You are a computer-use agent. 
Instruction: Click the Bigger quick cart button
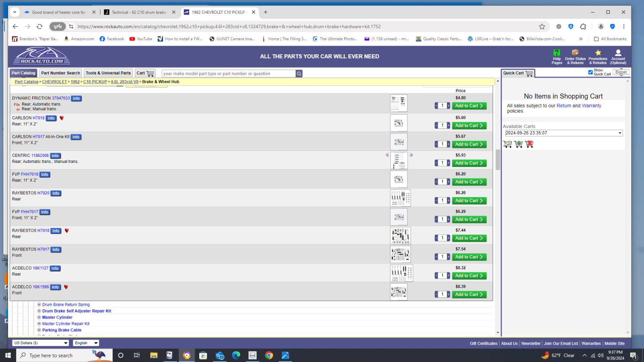(621, 72)
